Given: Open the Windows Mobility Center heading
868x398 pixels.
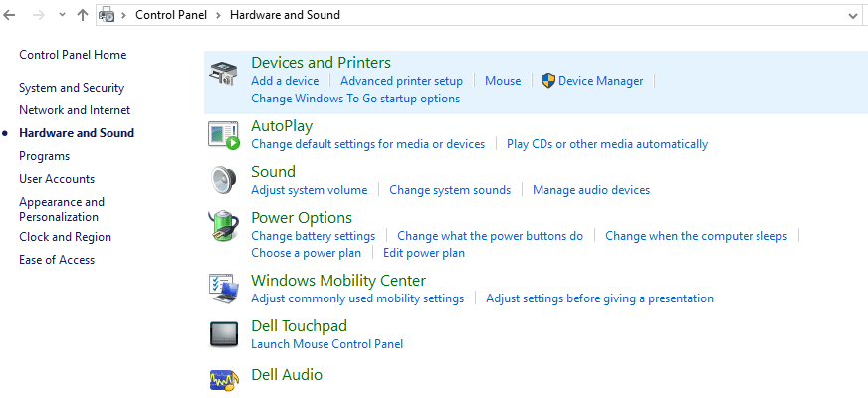Looking at the screenshot, I should pos(338,281).
